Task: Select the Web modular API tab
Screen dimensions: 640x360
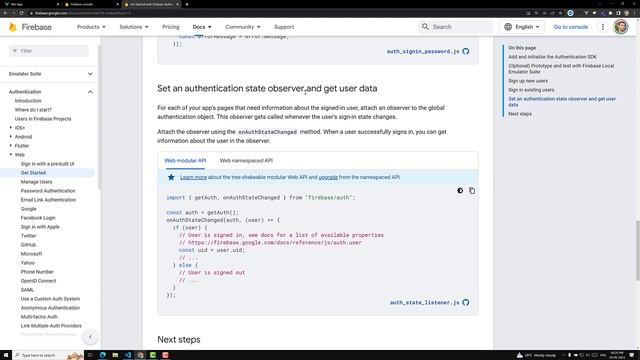Action: click(x=185, y=160)
